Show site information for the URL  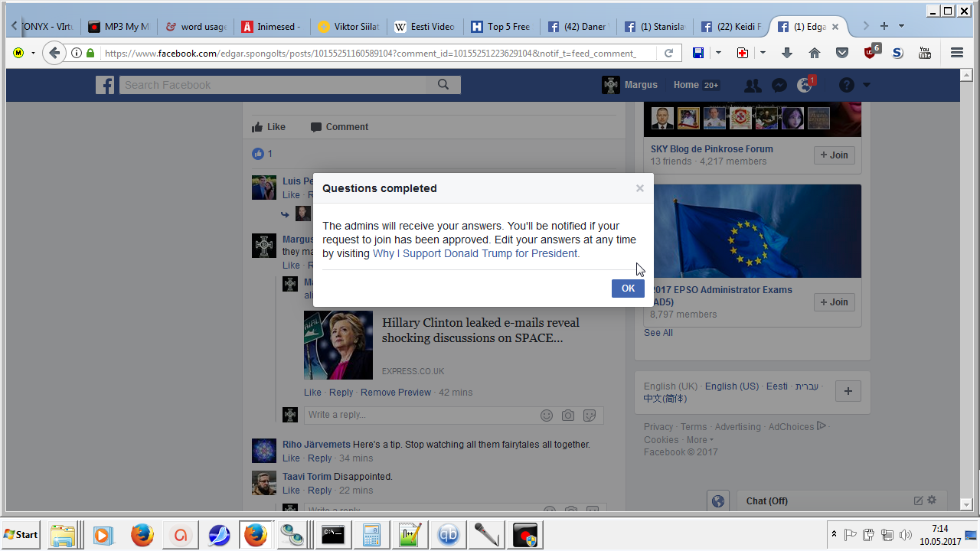77,53
